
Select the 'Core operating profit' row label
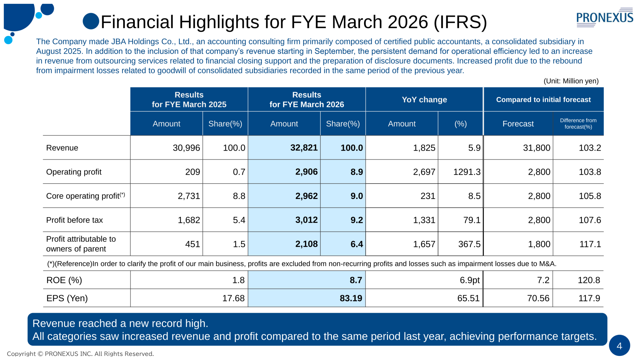pyautogui.click(x=86, y=196)
